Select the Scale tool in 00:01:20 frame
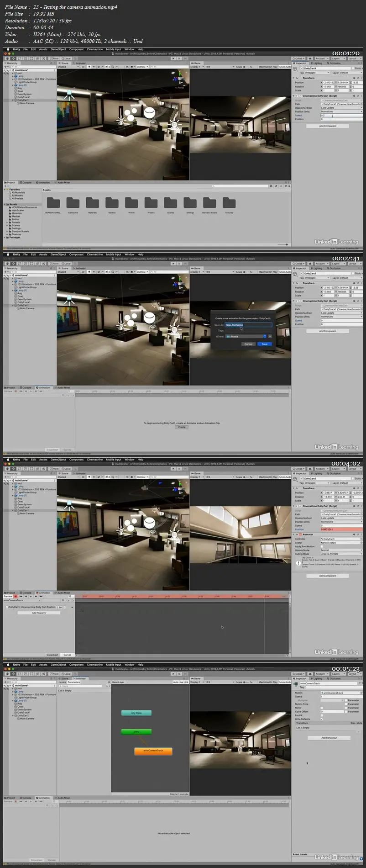This screenshot has height=868, width=366. (x=26, y=58)
